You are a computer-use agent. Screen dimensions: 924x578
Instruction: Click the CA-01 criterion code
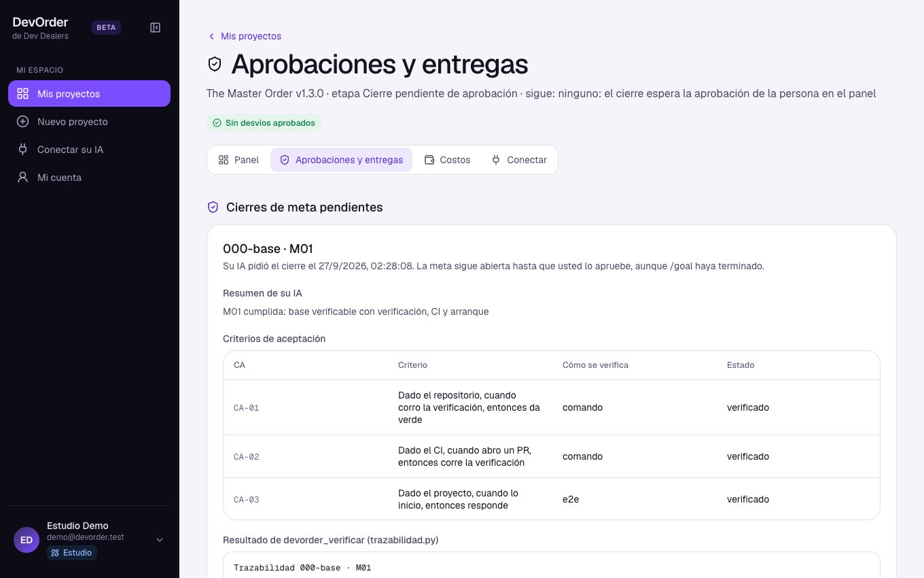point(247,408)
